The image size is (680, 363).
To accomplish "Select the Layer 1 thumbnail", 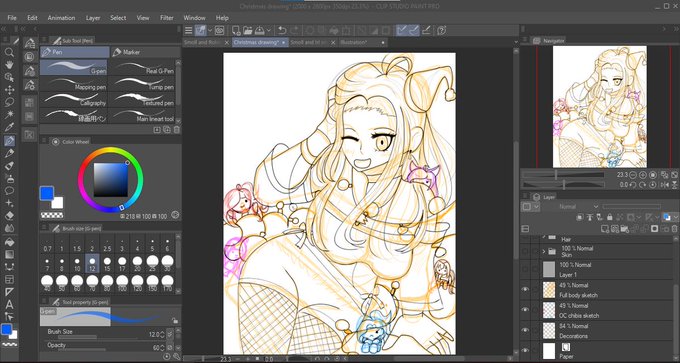I will [549, 269].
